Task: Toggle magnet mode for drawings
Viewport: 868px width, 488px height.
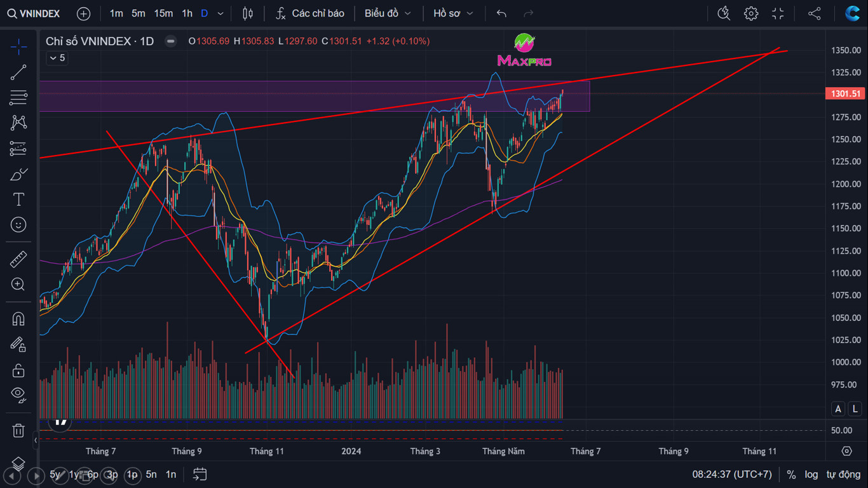Action: (18, 319)
